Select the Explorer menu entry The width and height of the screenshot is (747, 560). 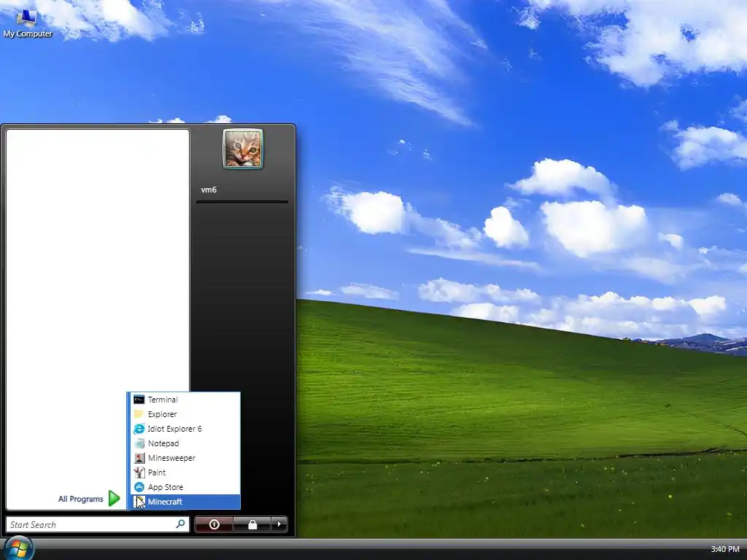point(185,414)
